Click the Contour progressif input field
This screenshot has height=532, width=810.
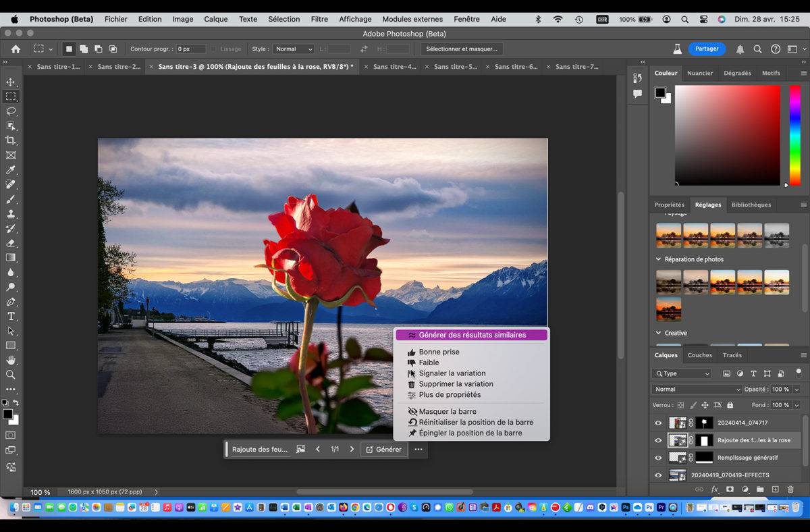[x=191, y=49]
